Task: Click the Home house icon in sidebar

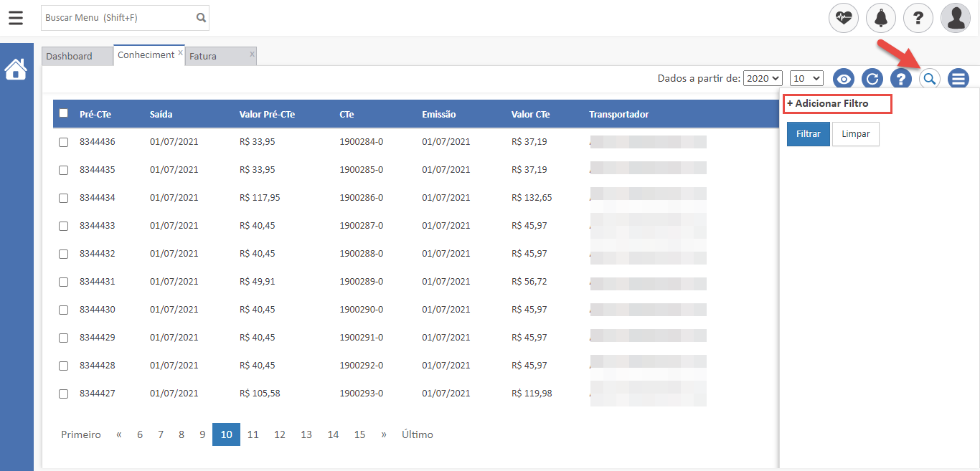Action: tap(16, 70)
